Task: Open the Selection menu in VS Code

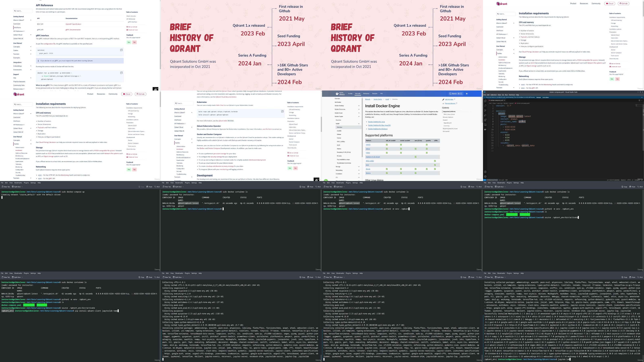Action: coord(493,95)
